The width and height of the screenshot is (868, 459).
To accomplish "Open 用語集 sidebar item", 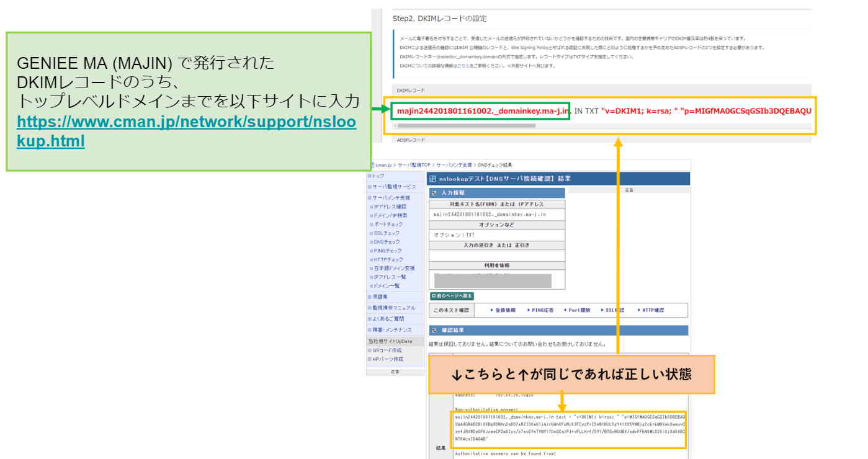I will 379,297.
